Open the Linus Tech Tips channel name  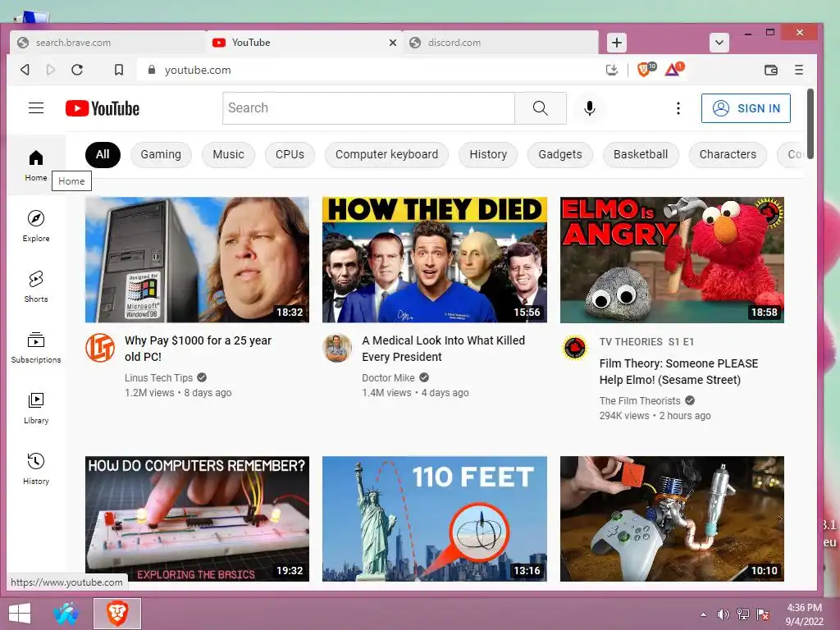(x=158, y=377)
